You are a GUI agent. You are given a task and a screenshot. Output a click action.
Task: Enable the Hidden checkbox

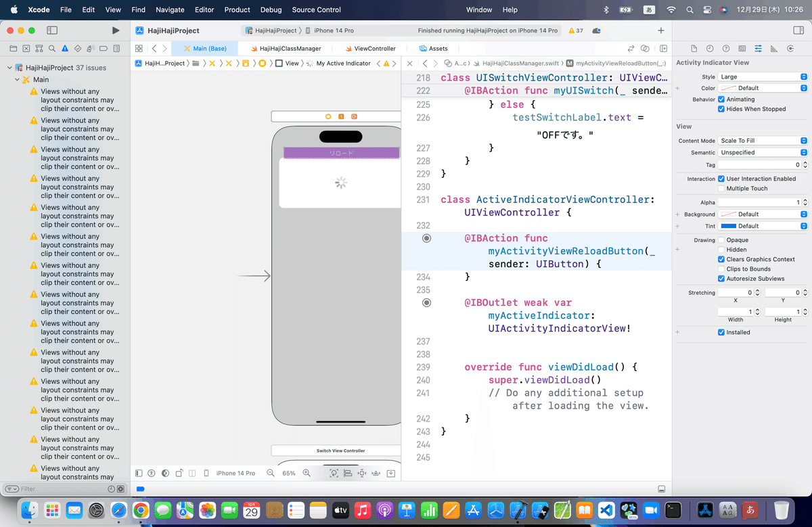click(721, 250)
